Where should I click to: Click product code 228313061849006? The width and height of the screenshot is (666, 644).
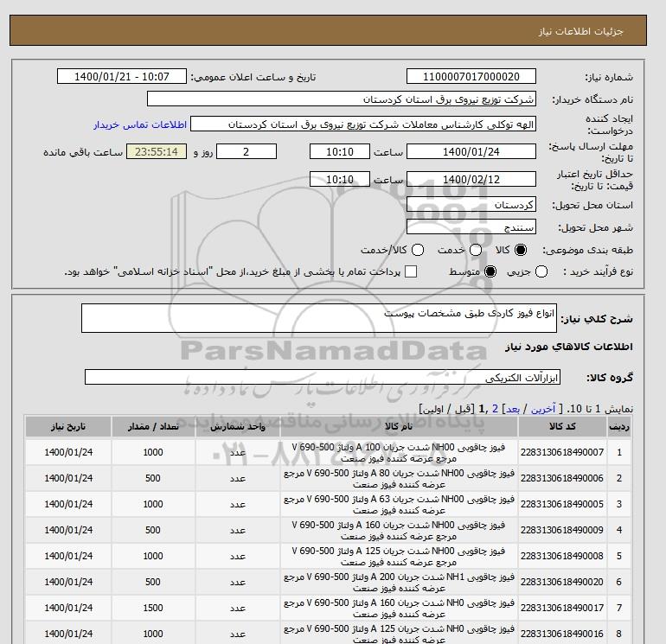[562, 478]
